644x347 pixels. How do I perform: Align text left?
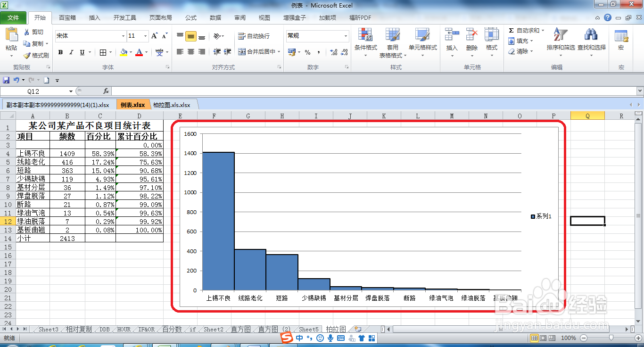coord(180,52)
